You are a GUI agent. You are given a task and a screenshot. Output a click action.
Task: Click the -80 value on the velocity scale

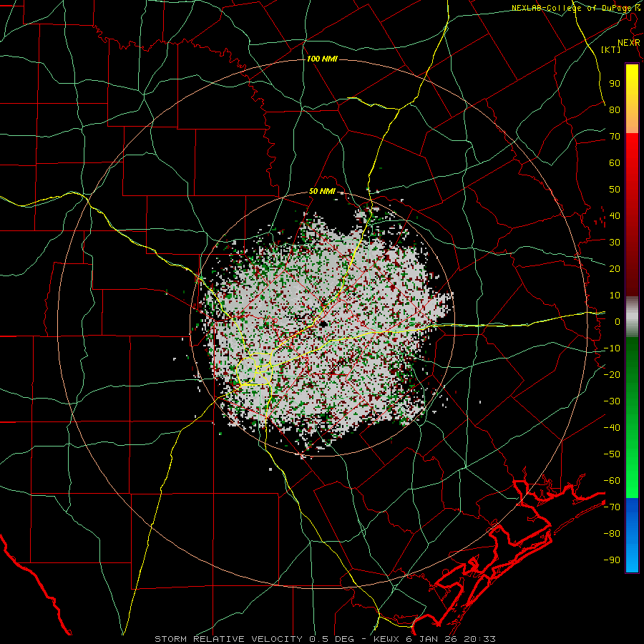(x=612, y=534)
